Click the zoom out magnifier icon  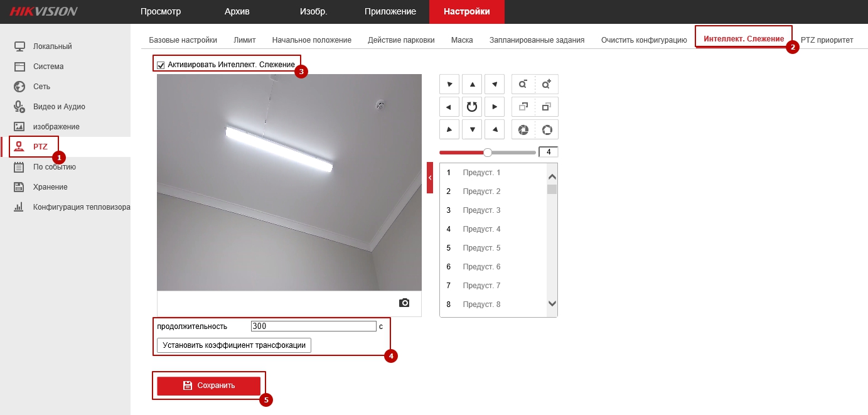[523, 84]
